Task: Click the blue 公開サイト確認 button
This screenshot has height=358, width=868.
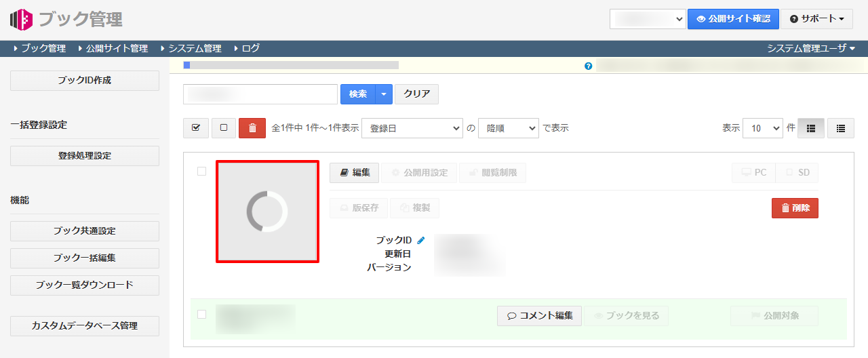Action: tap(732, 19)
